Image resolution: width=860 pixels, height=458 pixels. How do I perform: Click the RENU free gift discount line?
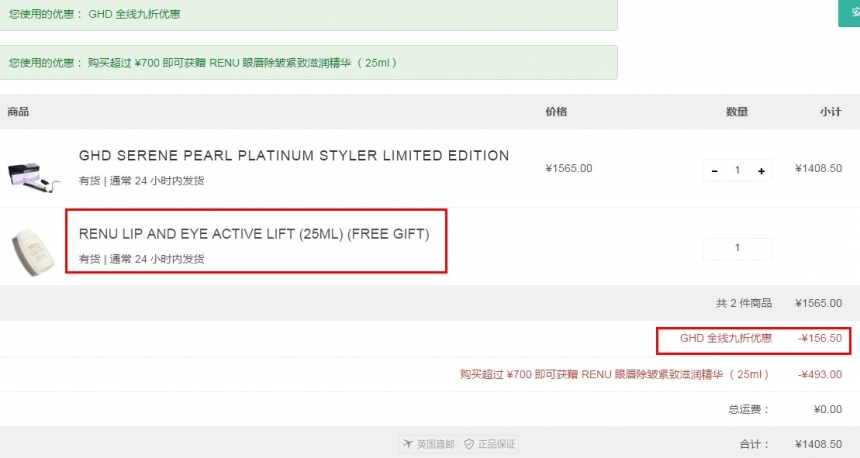coord(650,374)
